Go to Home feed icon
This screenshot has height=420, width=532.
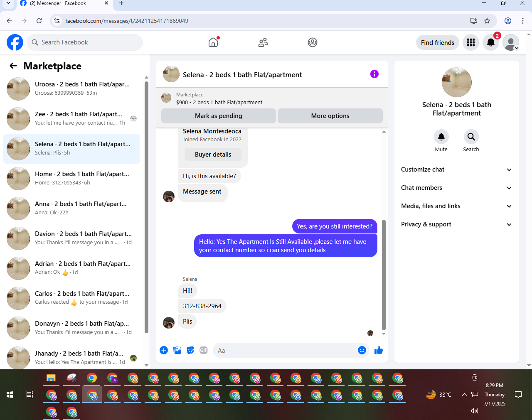213,42
